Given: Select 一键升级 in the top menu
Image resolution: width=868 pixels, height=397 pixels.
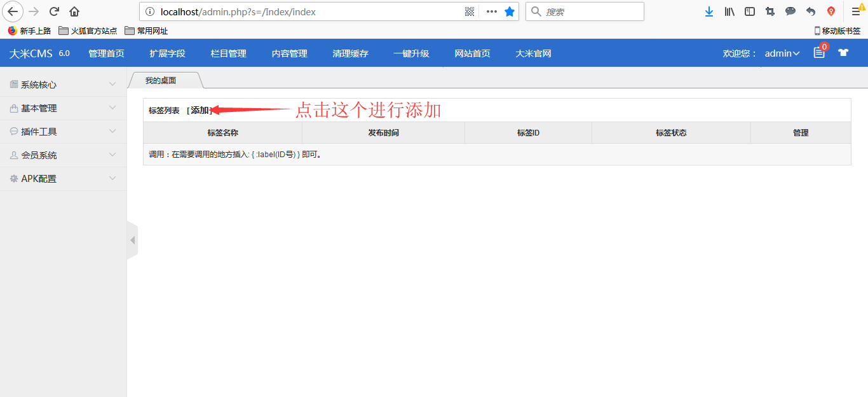Looking at the screenshot, I should (411, 53).
